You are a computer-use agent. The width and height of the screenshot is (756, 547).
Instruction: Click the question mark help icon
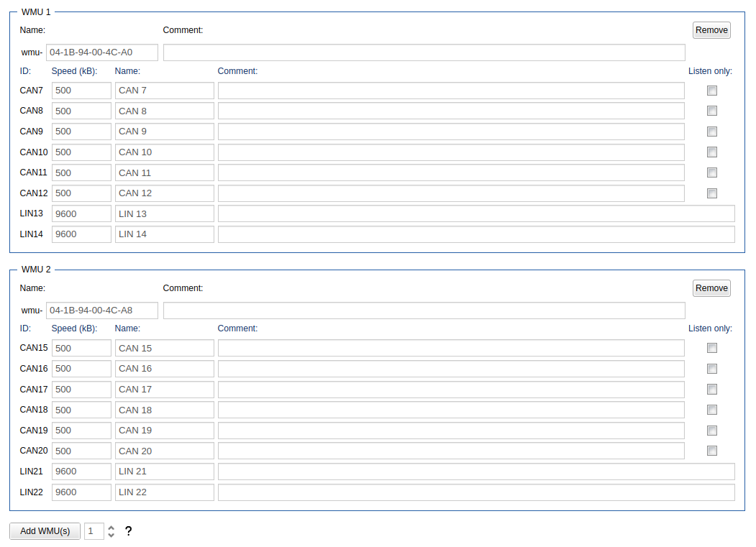128,531
